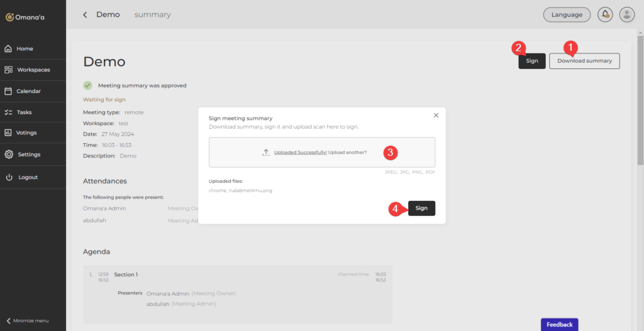Open the notifications bell icon
The height and width of the screenshot is (331, 644).
click(x=605, y=14)
